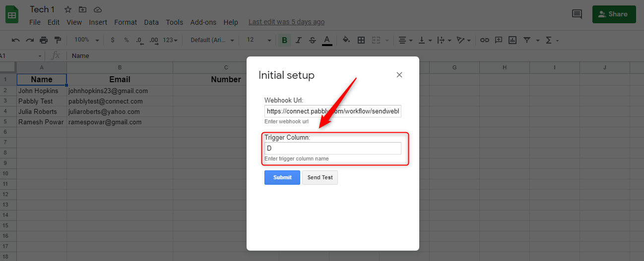
Task: Click the move to folder icon
Action: (x=82, y=9)
